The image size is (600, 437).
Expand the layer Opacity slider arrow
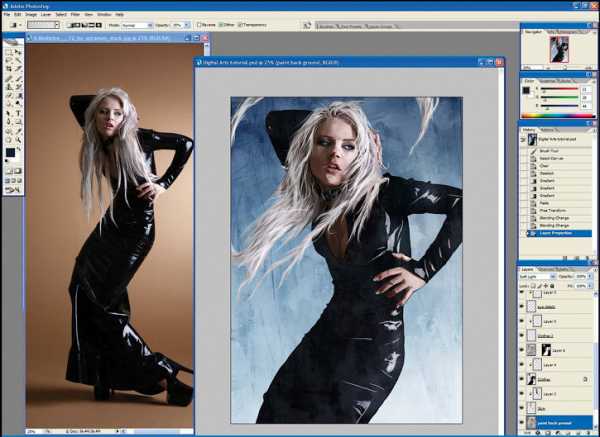589,277
